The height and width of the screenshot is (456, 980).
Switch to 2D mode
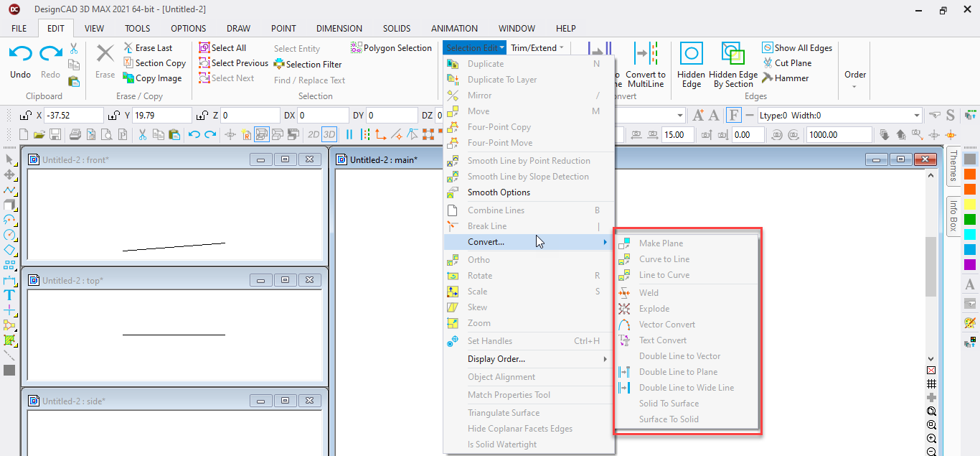tap(314, 134)
